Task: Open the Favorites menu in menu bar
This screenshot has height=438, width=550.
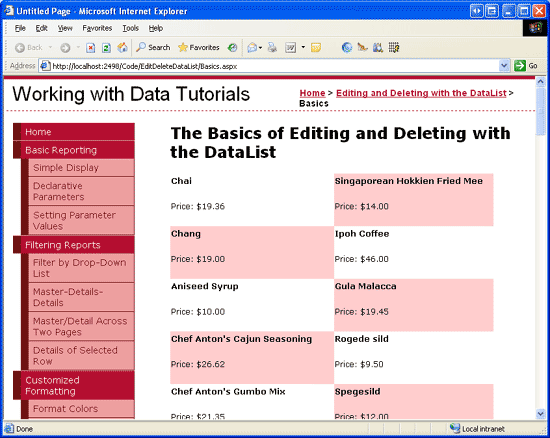Action: 97,28
